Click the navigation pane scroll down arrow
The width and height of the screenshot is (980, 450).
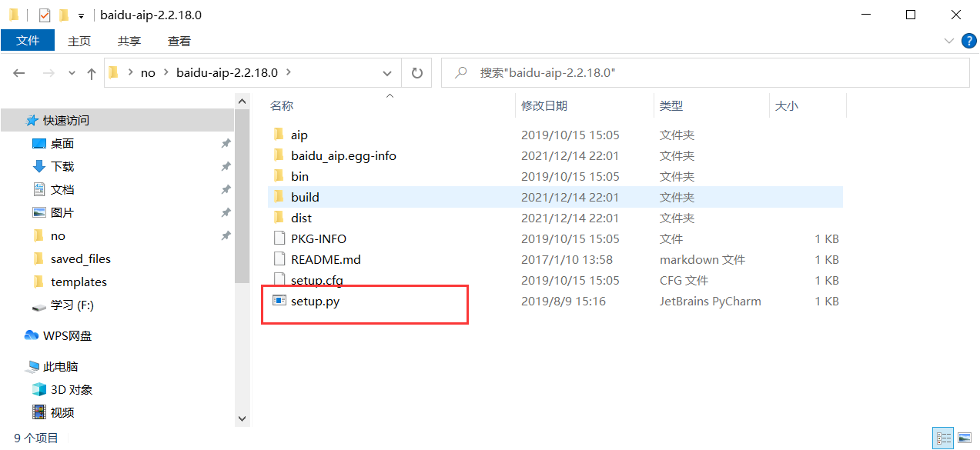click(x=242, y=418)
